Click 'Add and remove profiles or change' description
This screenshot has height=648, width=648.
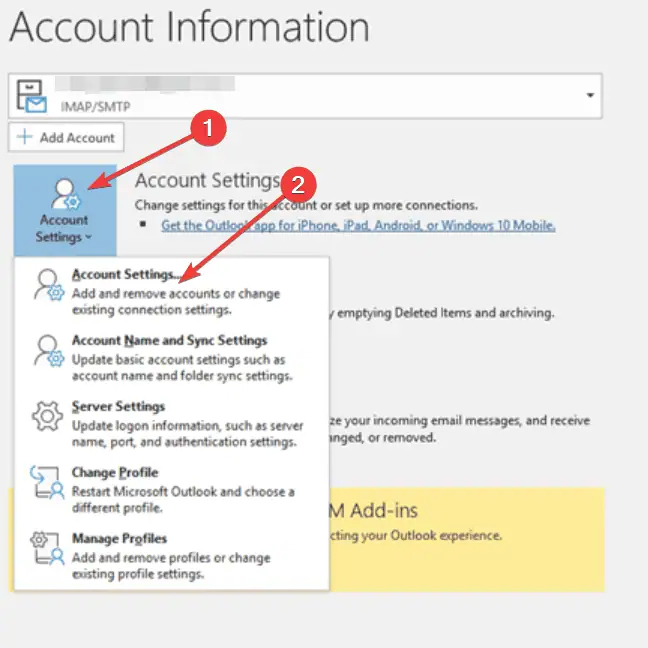171,558
